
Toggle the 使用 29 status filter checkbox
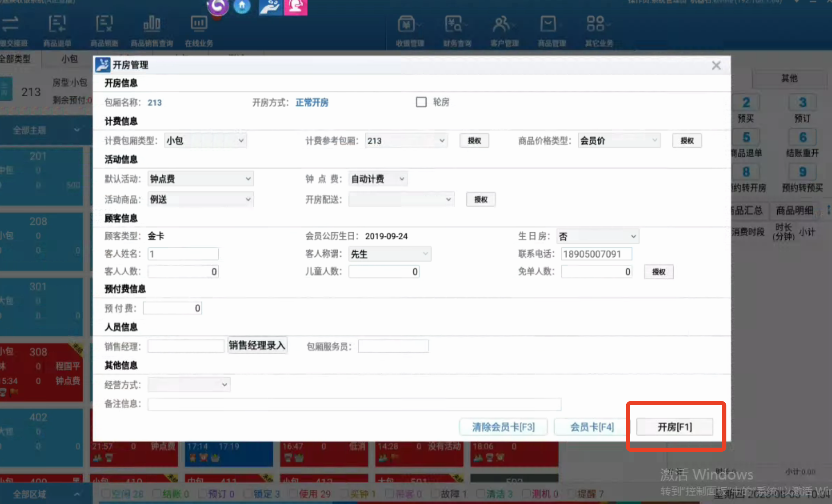293,493
